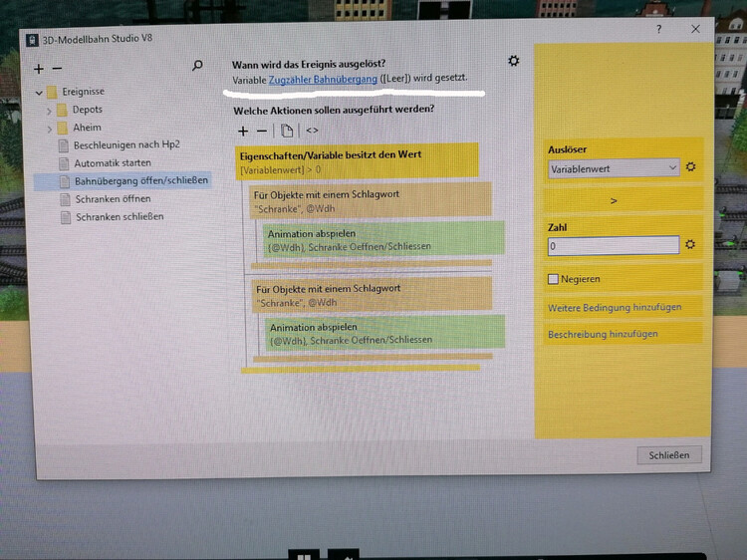Open the Auslöser Variablenwert dropdown
Screen dimensions: 747x560
[614, 168]
